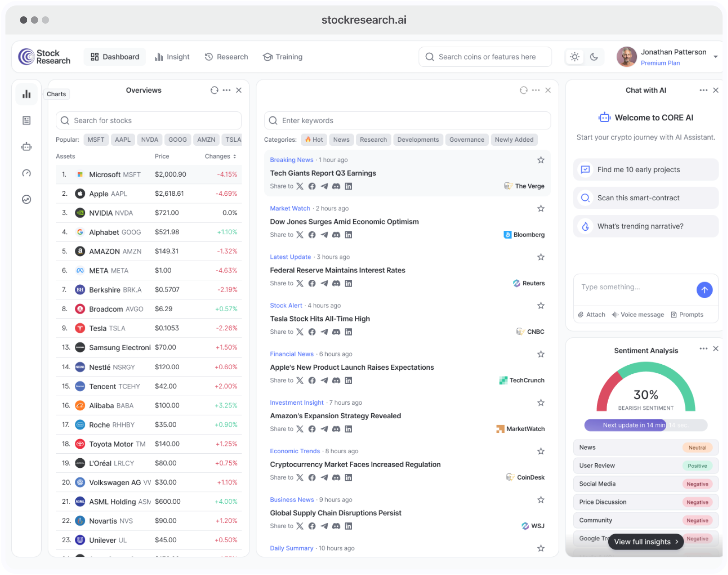The height and width of the screenshot is (575, 728).
Task: Star the Amazon's Expansion Strategy article
Action: coord(541,403)
